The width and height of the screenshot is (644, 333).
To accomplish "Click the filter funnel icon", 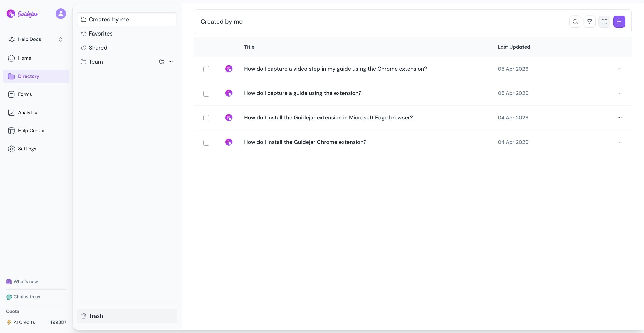I will click(x=589, y=22).
